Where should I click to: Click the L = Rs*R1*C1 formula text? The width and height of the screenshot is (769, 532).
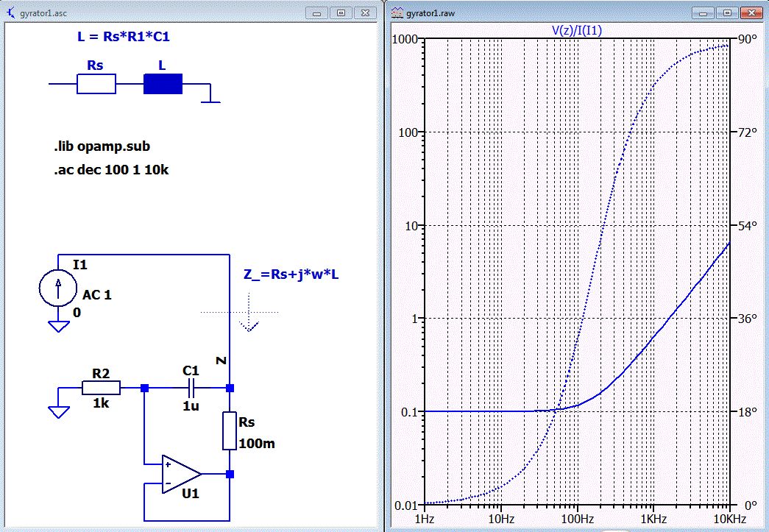(x=118, y=35)
